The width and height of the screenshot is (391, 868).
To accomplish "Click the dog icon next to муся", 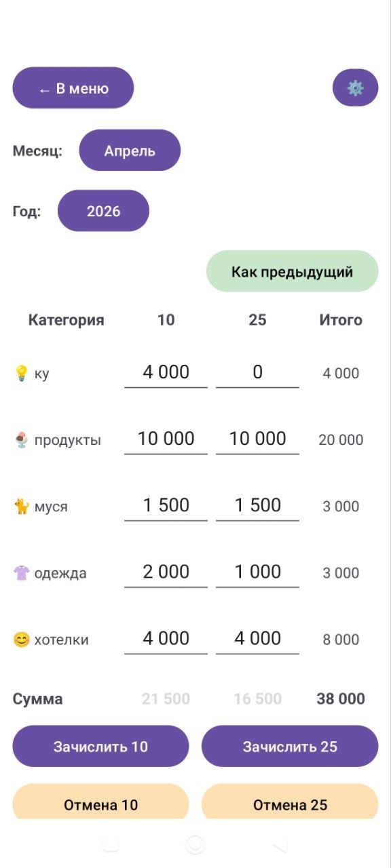I will 21,504.
